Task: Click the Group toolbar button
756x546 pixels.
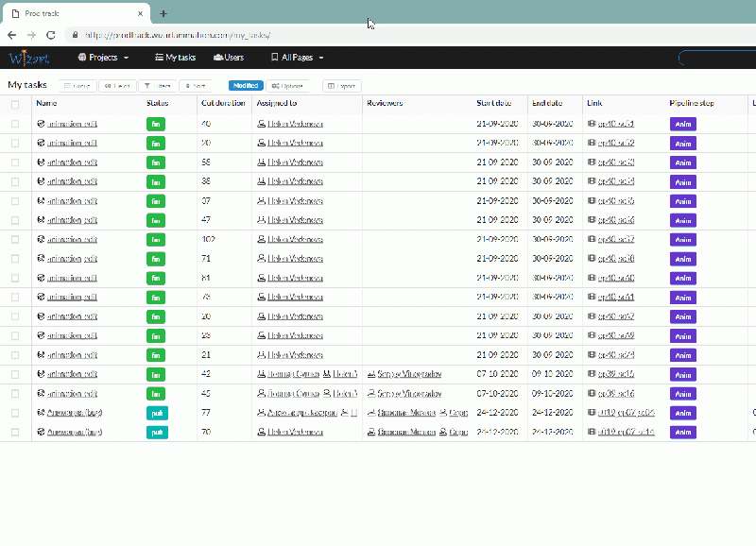Action: (77, 85)
